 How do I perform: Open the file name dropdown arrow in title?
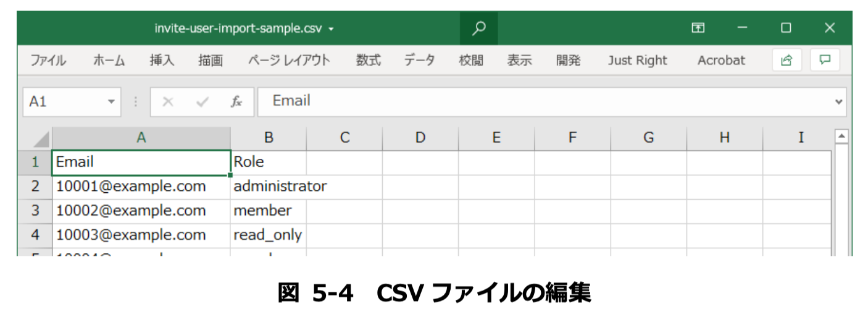(332, 29)
